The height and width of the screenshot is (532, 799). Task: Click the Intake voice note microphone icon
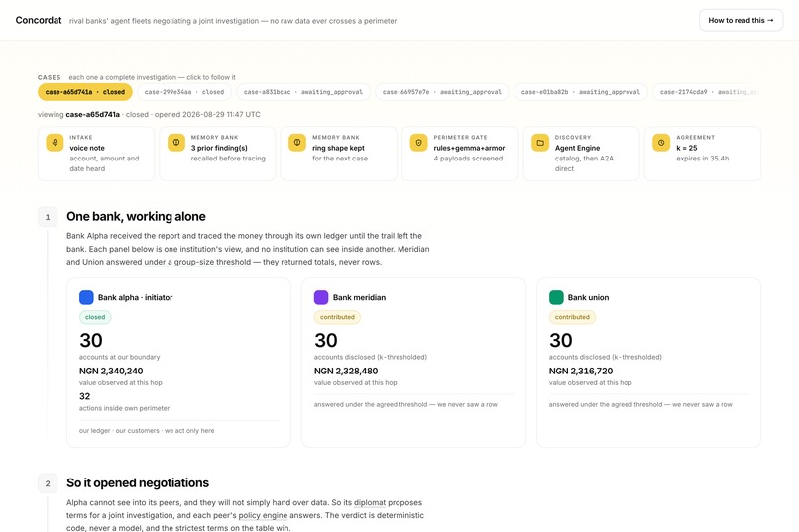(55, 143)
